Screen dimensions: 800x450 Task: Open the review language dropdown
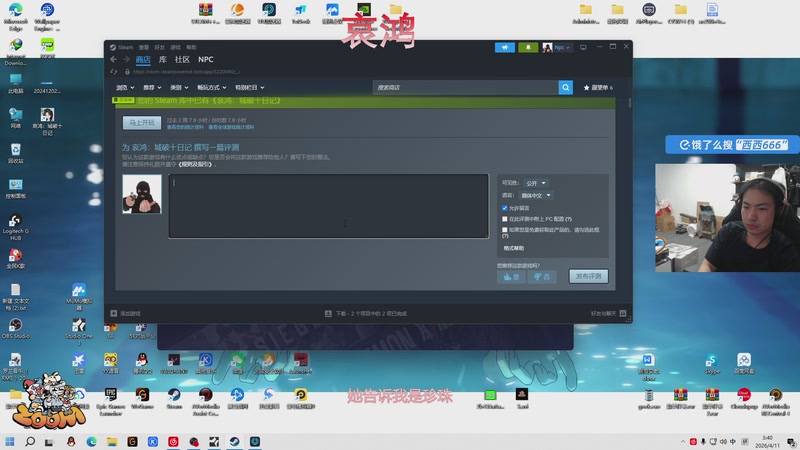click(x=536, y=195)
